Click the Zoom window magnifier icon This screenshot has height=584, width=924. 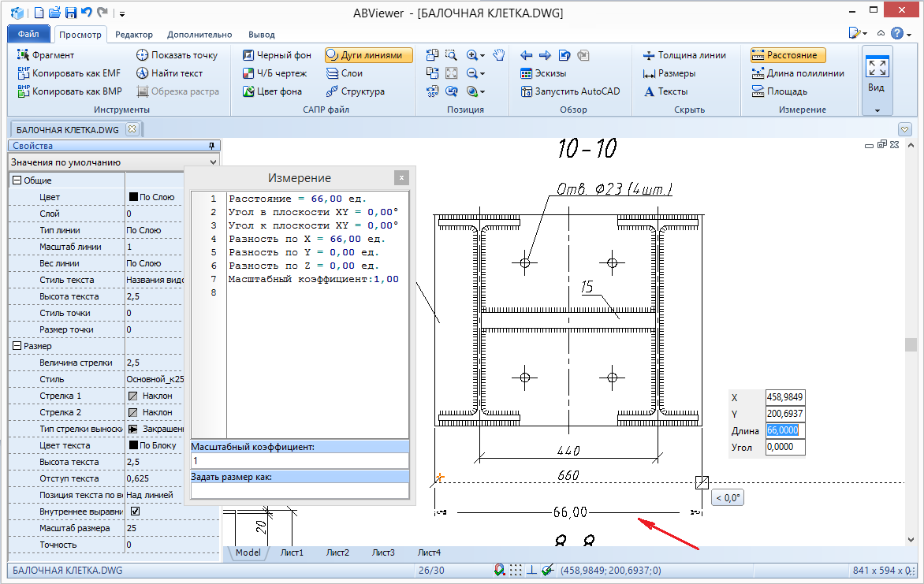coord(451,54)
